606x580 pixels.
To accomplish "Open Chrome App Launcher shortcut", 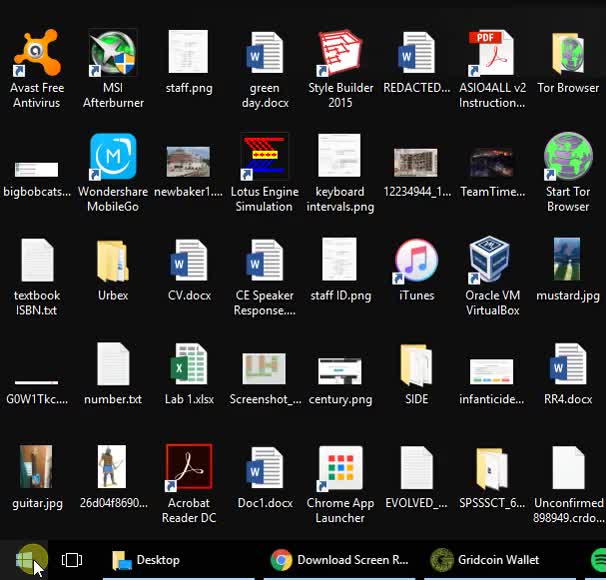I will 340,468.
